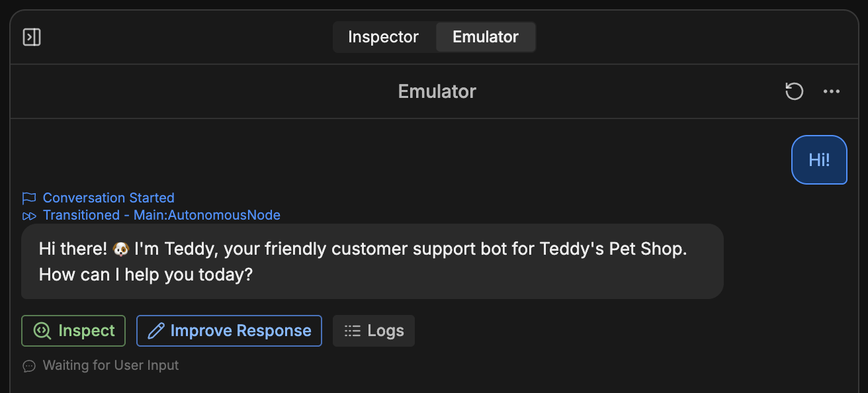View the Logs for this response
Viewport: 868px width, 393px height.
373,330
